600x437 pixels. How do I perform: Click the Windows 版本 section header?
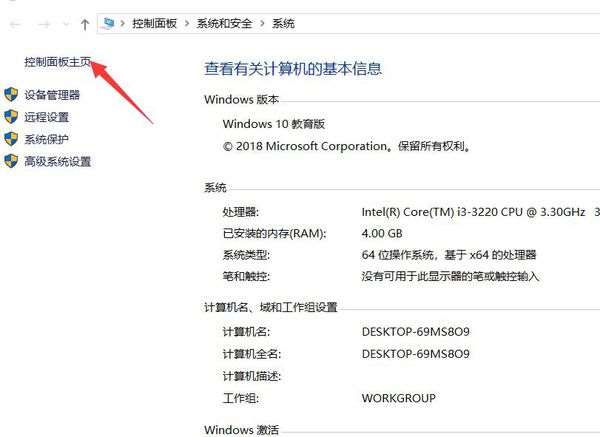[x=241, y=99]
